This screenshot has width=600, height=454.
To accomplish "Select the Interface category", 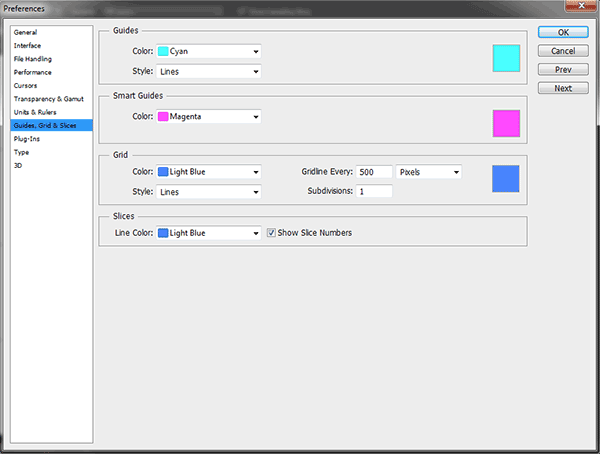I will 27,46.
